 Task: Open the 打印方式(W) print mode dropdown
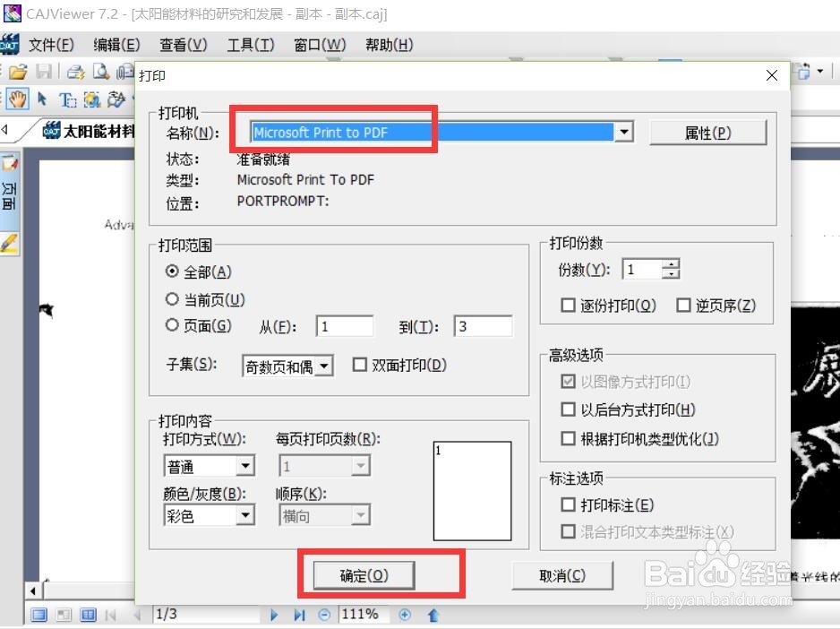pos(244,465)
